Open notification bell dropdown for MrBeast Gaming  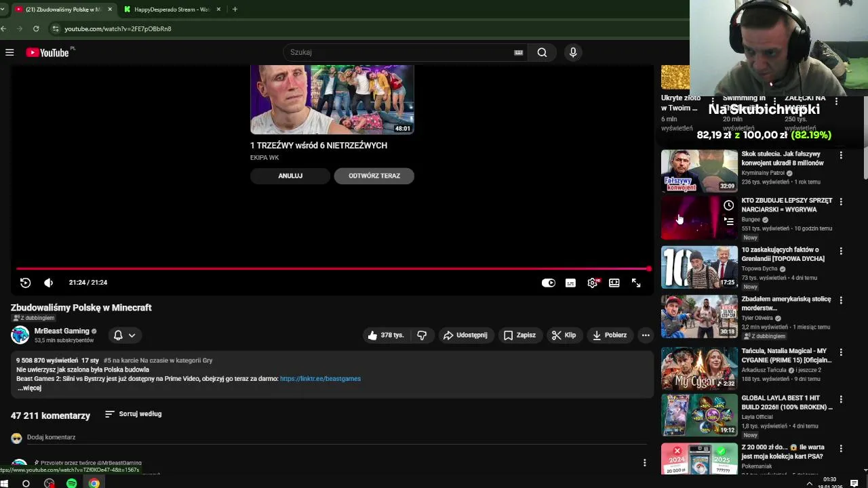[x=124, y=335]
